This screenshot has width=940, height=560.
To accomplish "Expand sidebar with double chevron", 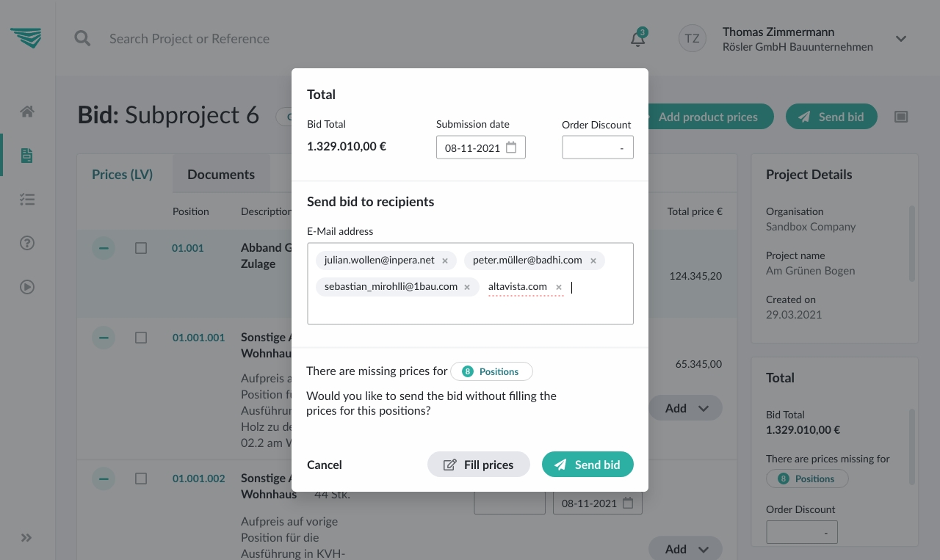I will click(26, 537).
